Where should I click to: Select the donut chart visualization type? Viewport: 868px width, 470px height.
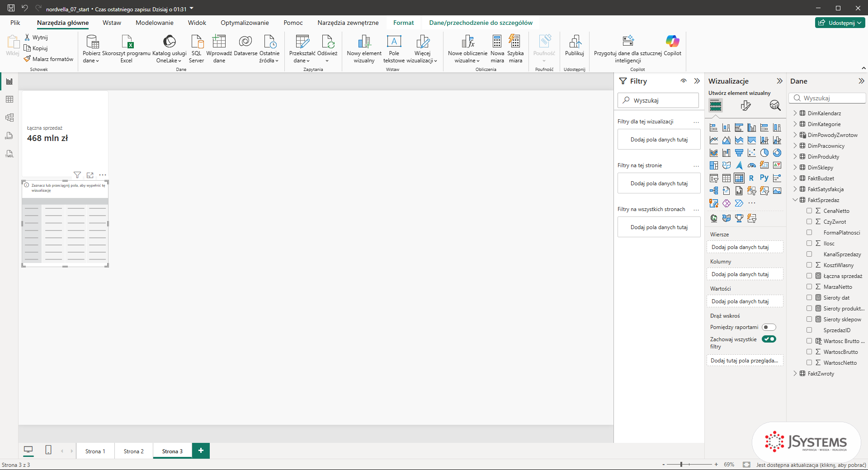point(777,153)
